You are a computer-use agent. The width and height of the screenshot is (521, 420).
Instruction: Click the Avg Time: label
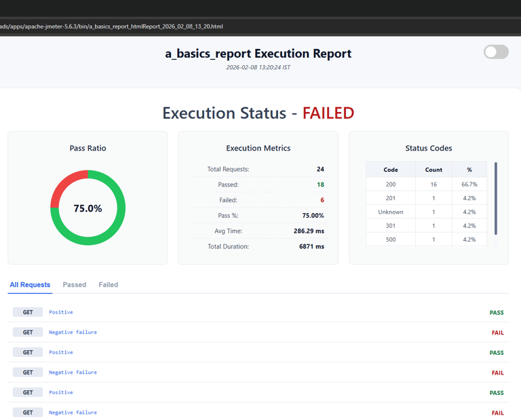228,231
